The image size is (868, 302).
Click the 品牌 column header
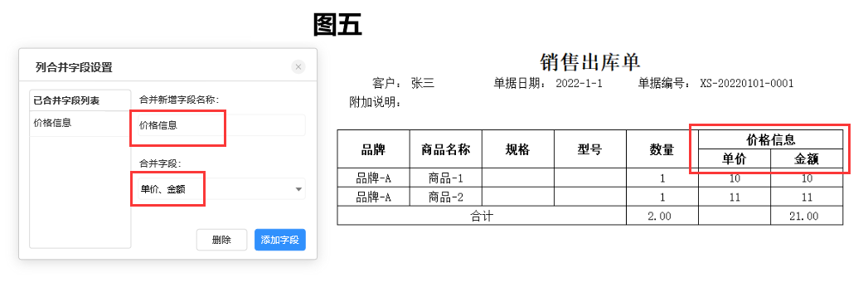point(373,149)
